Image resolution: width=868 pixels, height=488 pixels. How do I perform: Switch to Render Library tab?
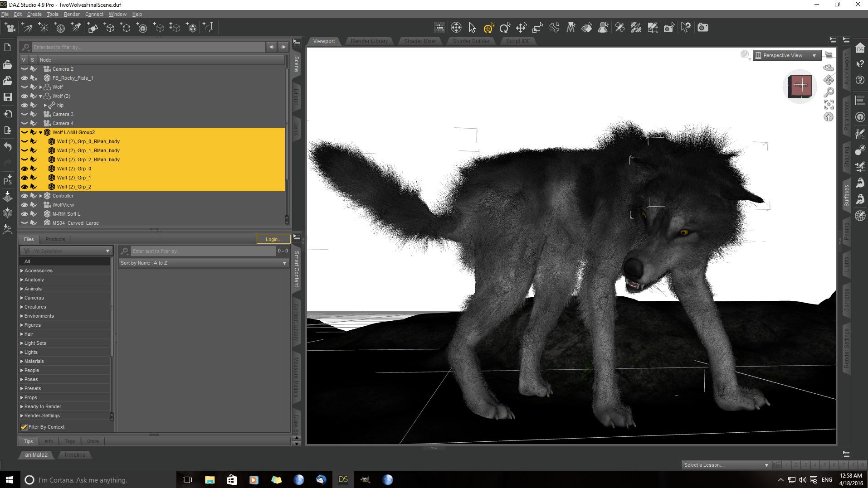tap(369, 41)
